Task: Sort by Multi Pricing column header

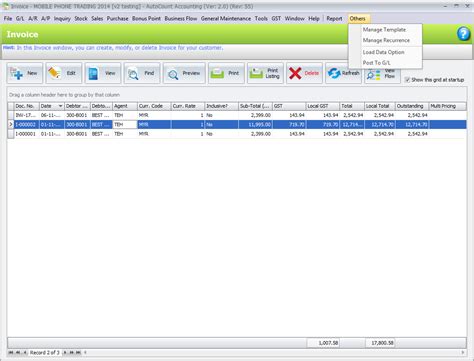Action: point(448,106)
